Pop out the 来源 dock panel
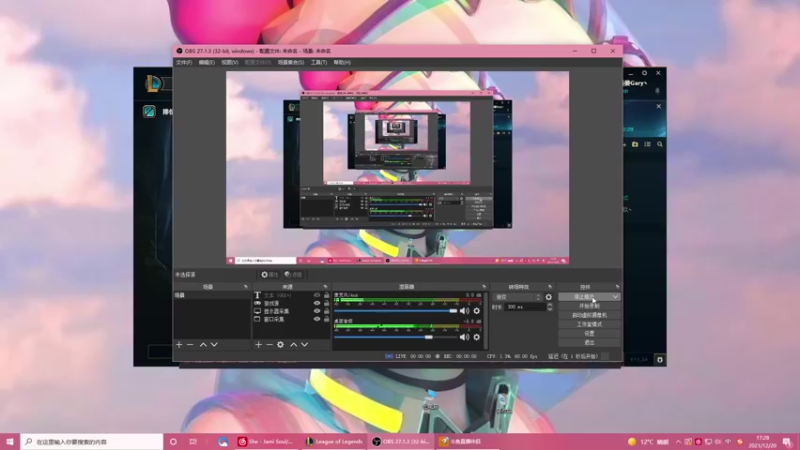Viewport: 800px width, 450px height. 326,287
